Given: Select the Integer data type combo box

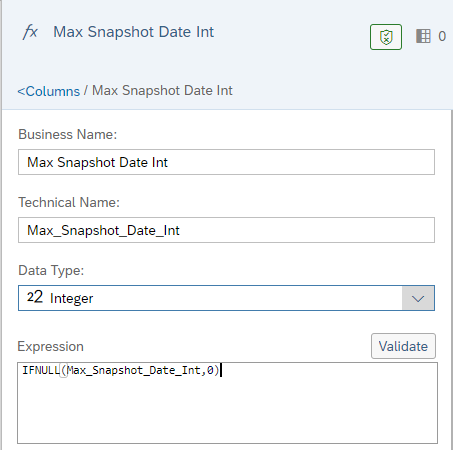Looking at the screenshot, I should [226, 298].
